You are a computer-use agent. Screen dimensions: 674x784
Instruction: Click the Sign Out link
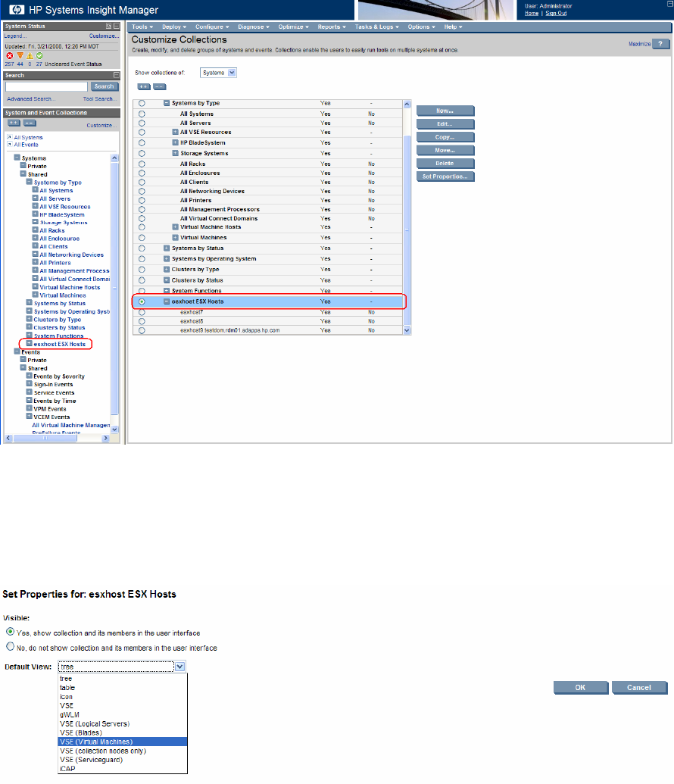coord(556,14)
